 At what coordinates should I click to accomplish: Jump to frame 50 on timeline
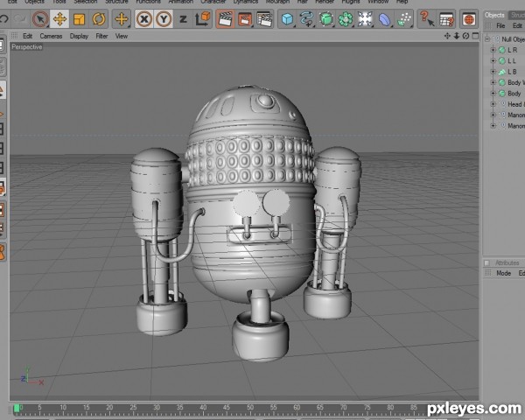tap(250, 408)
